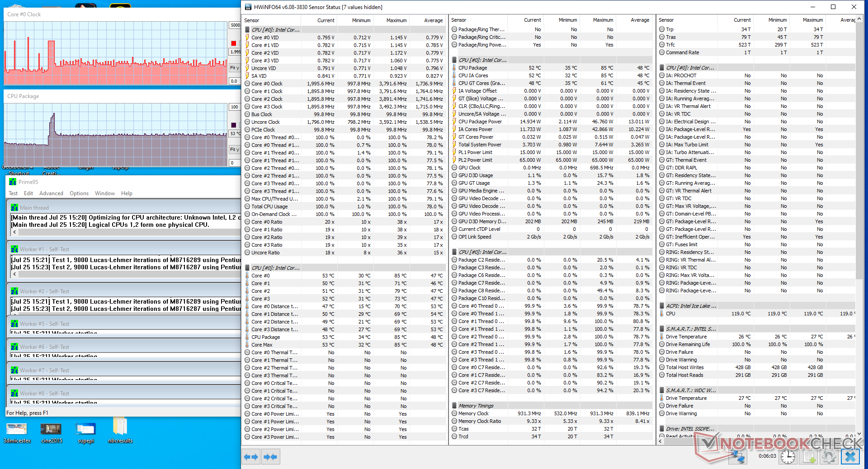Image resolution: width=868 pixels, height=469 pixels.
Task: Click Fit y button in Core #0 Clock graph
Action: coord(235,68)
